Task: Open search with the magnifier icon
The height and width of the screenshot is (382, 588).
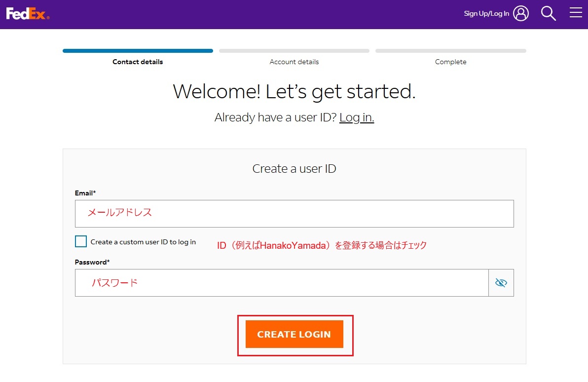Action: click(x=548, y=13)
